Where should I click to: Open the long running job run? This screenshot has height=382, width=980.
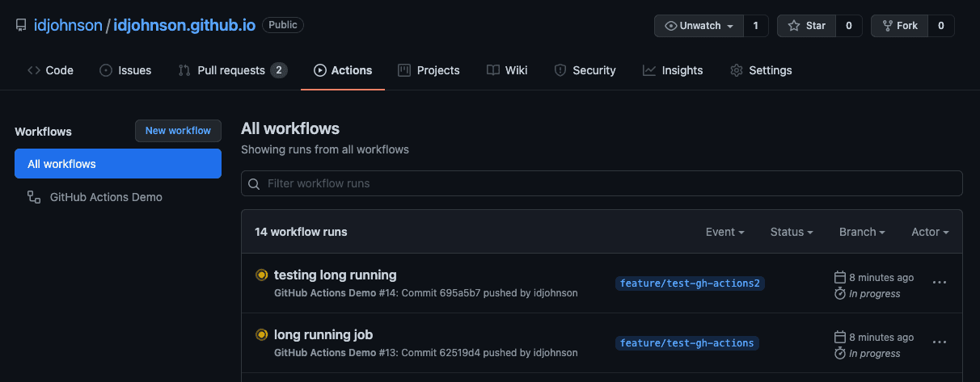(323, 334)
